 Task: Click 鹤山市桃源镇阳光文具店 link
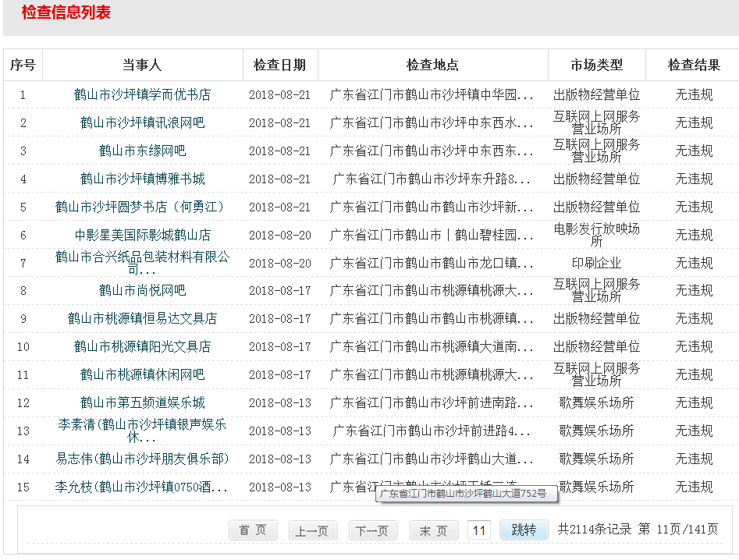tap(142, 346)
